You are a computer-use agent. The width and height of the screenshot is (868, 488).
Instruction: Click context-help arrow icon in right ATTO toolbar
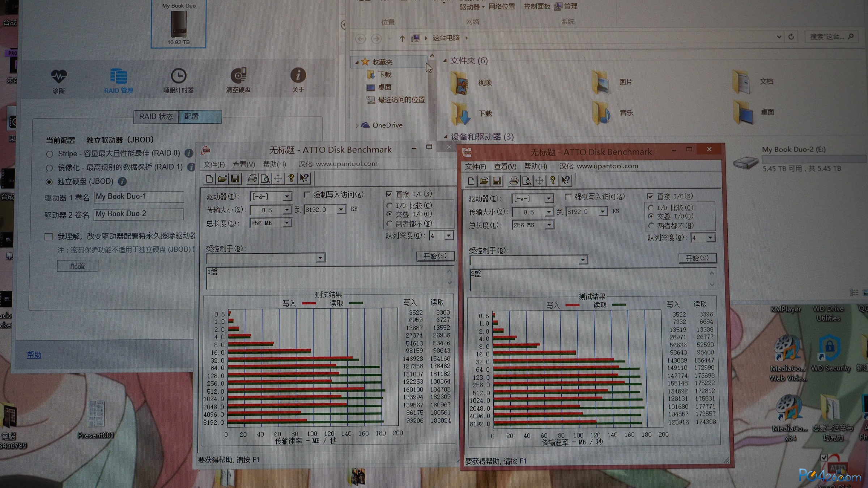[566, 180]
